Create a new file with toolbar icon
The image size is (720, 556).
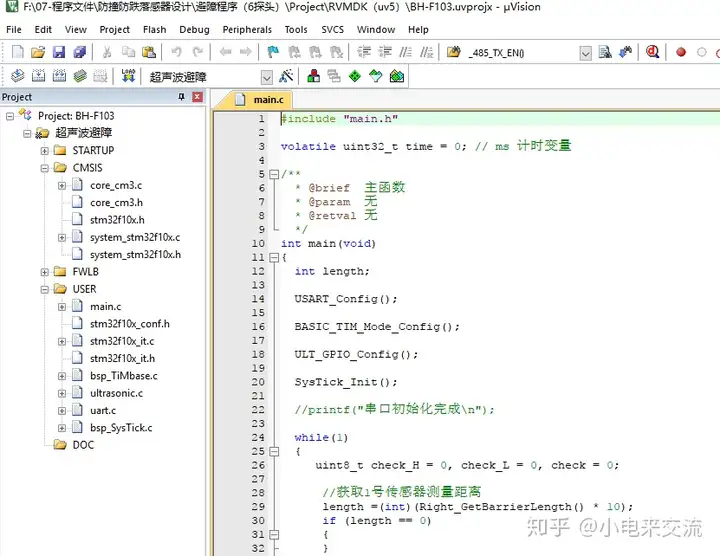17,52
